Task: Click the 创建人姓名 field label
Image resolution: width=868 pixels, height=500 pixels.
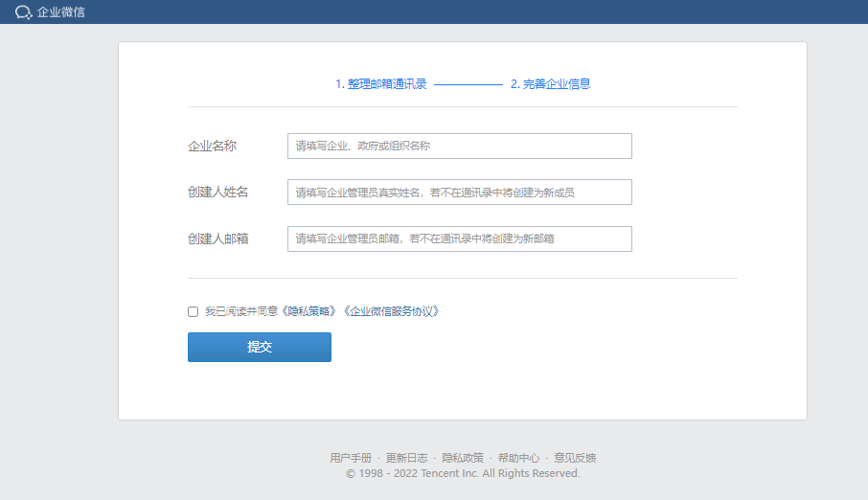Action: point(217,192)
